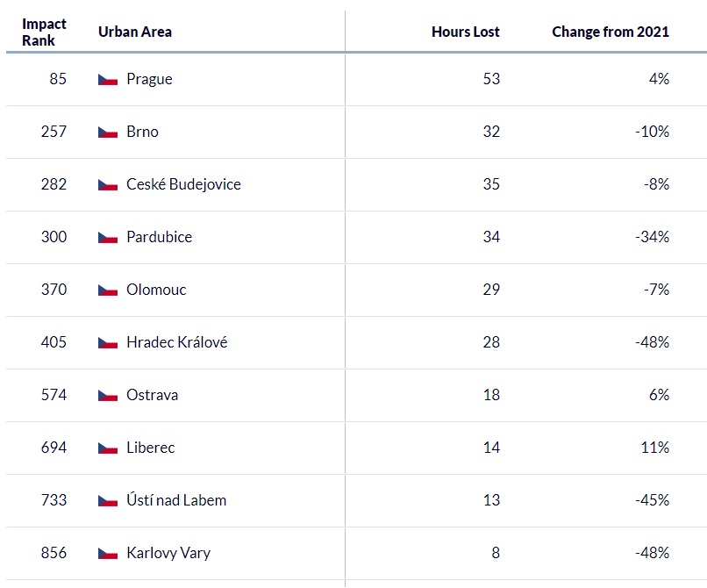Sort by the Impact Rank column header

click(x=44, y=32)
